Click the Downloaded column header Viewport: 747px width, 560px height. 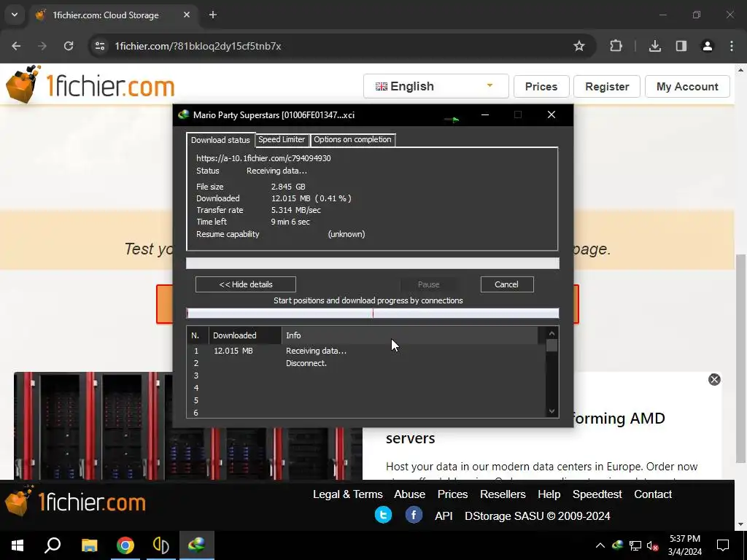[245, 335]
